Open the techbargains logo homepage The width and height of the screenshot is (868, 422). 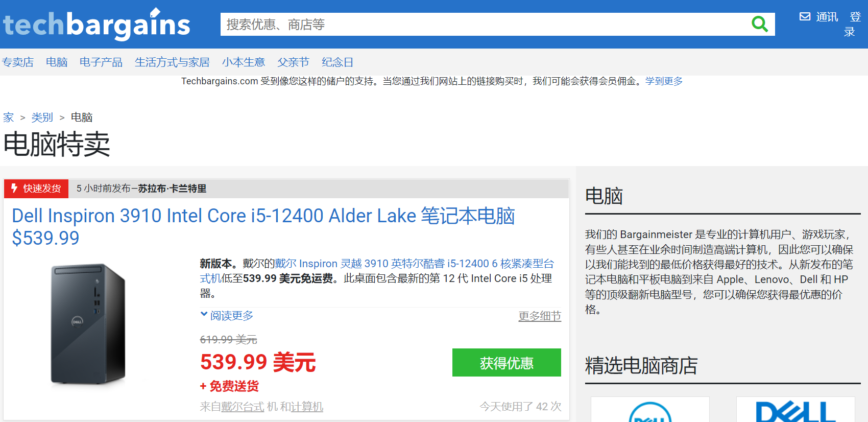coord(97,24)
